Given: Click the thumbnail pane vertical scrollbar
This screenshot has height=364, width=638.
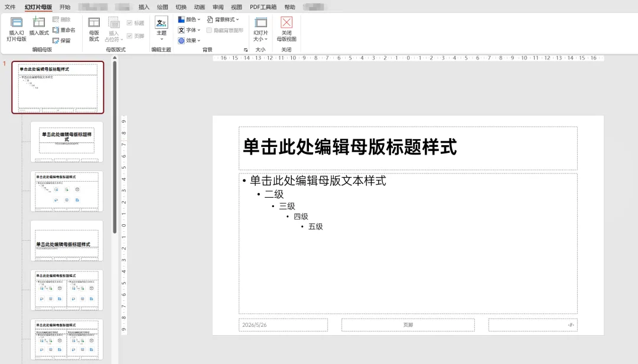Looking at the screenshot, I should click(115, 147).
